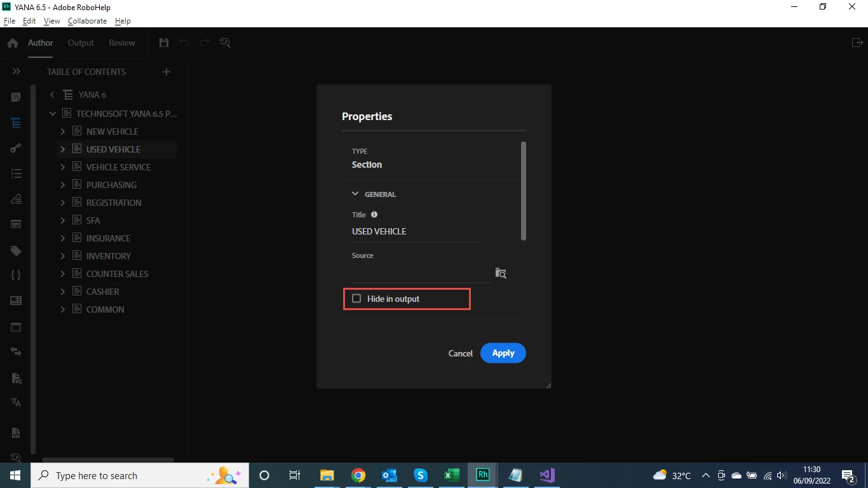Open the Index panel with the key icon
This screenshot has height=488, width=868.
[16, 148]
